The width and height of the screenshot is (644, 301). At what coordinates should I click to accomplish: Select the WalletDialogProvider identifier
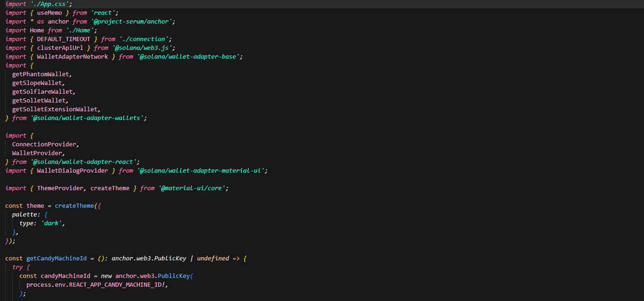click(x=72, y=170)
